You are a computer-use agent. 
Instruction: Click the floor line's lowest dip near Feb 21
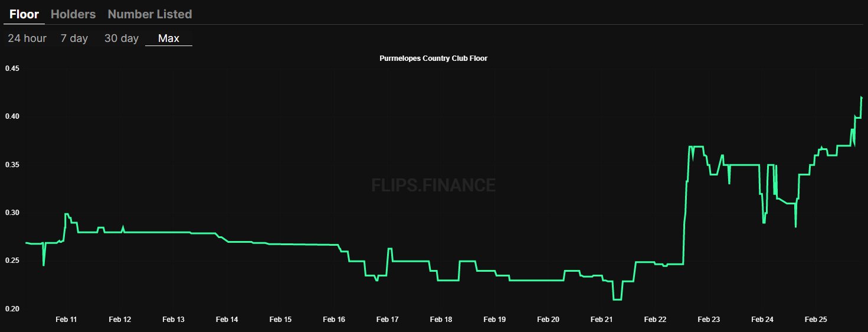coord(618,300)
